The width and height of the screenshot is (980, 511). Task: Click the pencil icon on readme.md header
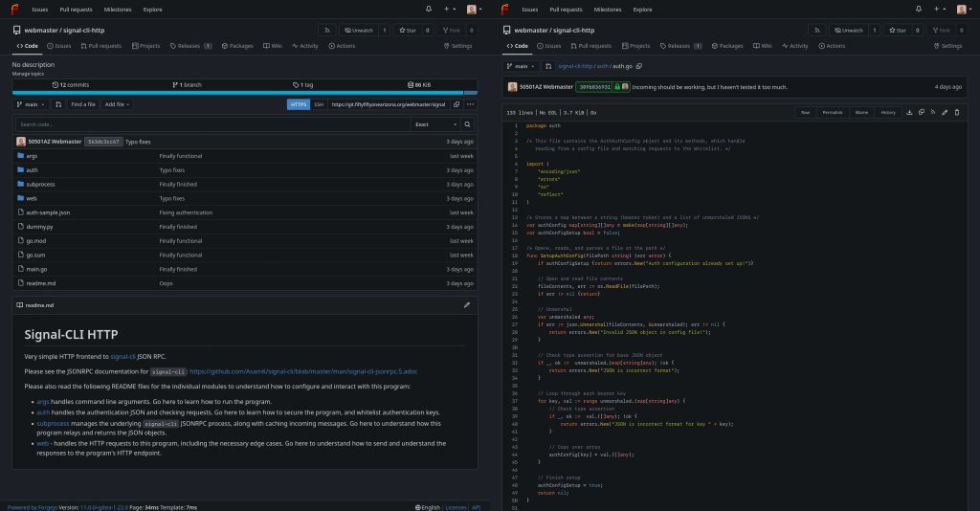coord(467,305)
